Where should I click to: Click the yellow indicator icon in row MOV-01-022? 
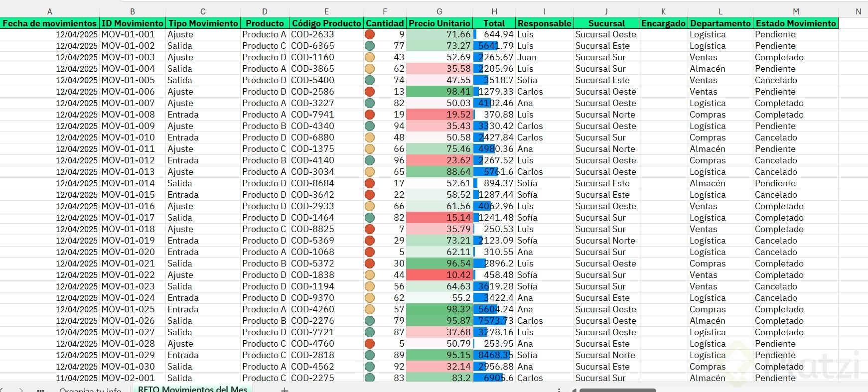370,275
